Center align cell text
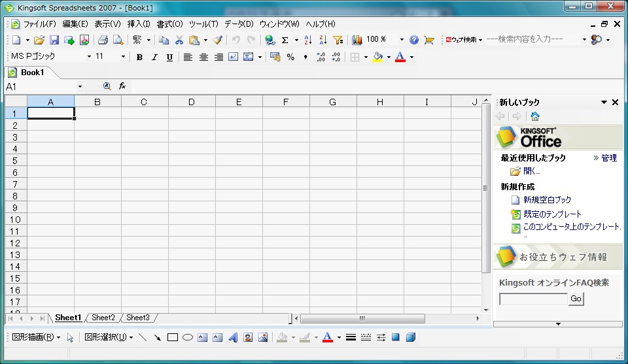The image size is (628, 364). click(203, 57)
